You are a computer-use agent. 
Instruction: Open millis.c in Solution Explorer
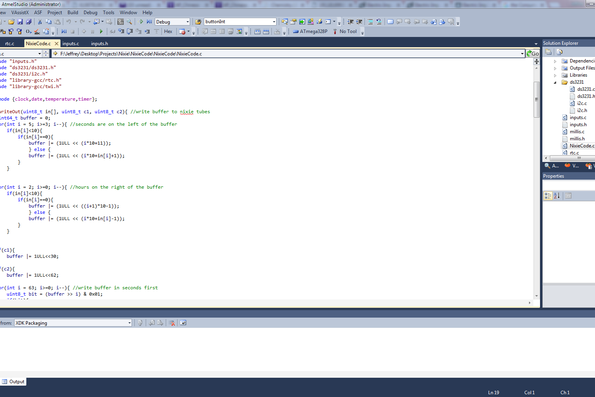point(577,132)
